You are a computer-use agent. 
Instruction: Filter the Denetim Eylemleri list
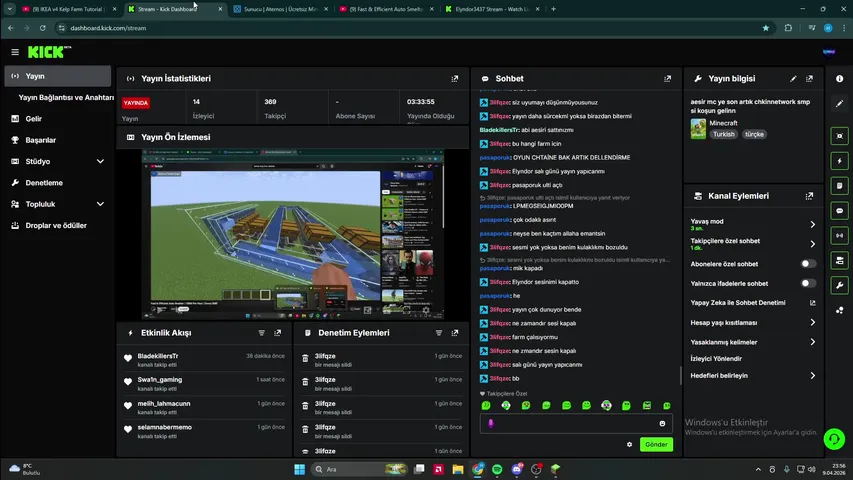(438, 333)
